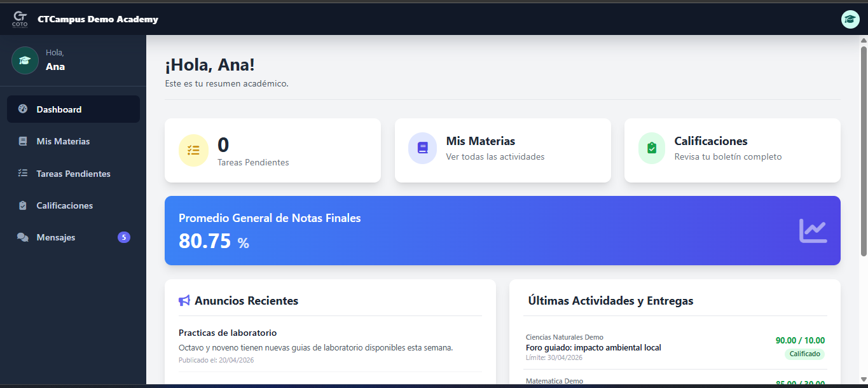Screen dimensions: 868x388
Task: Click the Matematica Demo subject label
Action: point(554,381)
